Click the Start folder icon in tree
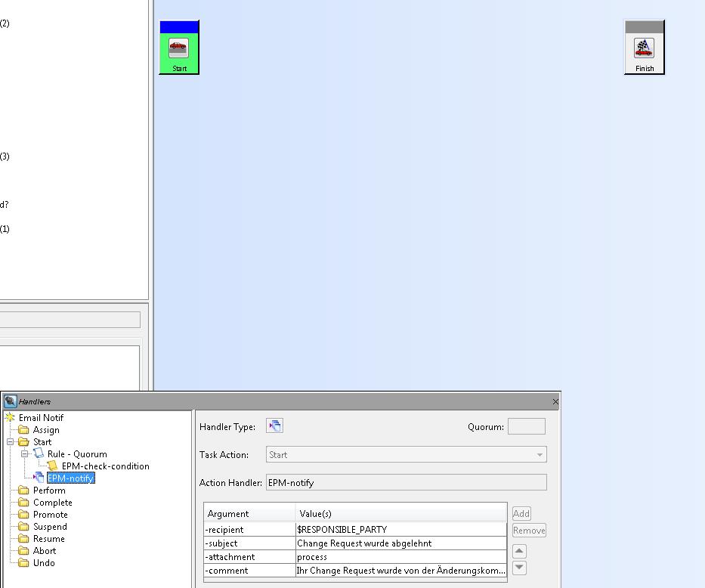The width and height of the screenshot is (705, 588). (23, 442)
